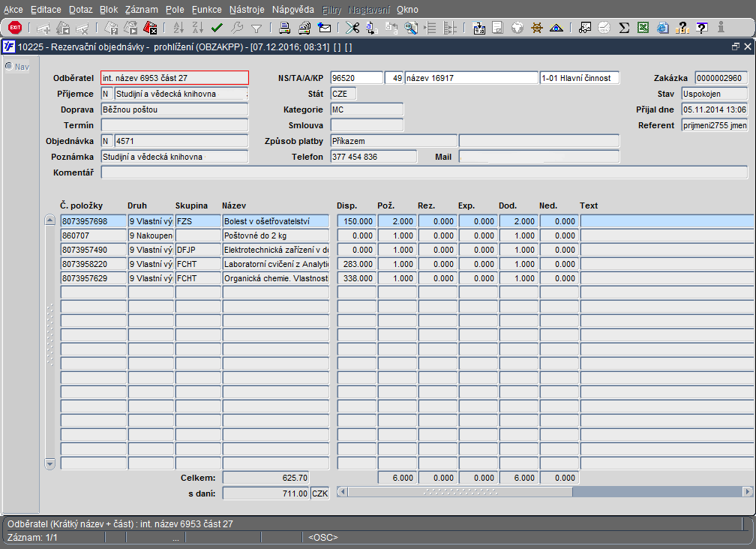Click the envelope send mail icon

[x=324, y=28]
